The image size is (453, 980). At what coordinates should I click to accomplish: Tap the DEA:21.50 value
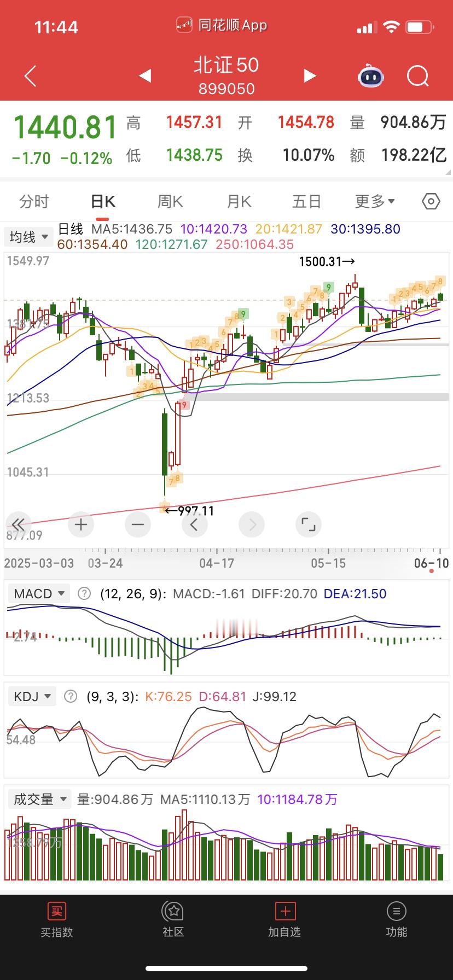pyautogui.click(x=355, y=593)
